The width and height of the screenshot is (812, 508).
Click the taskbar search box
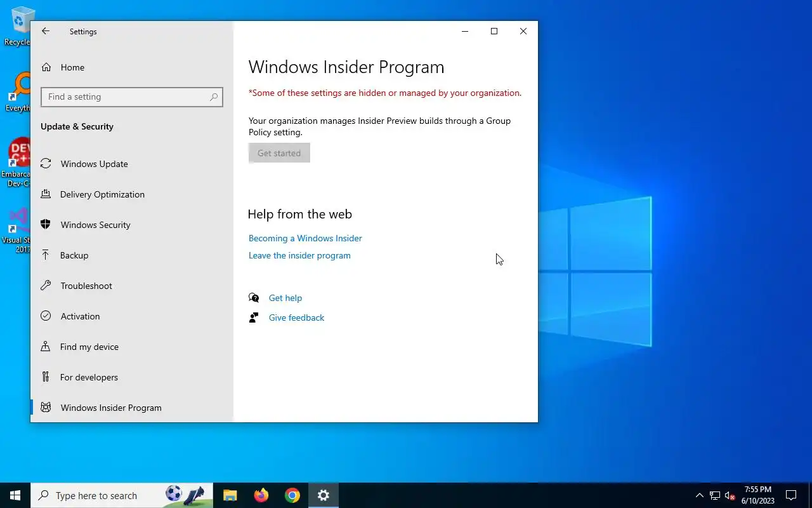tap(122, 495)
